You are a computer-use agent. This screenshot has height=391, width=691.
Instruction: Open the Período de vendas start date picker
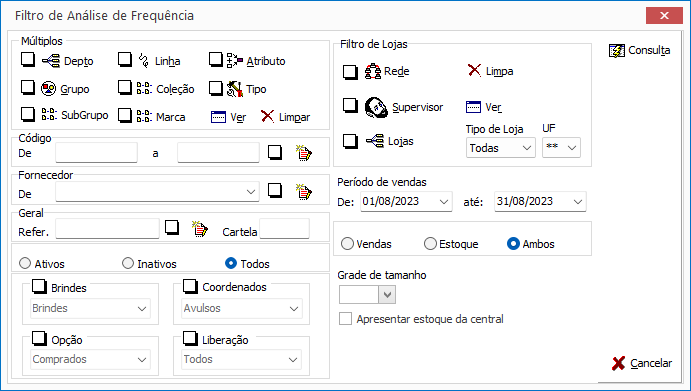[x=444, y=202]
